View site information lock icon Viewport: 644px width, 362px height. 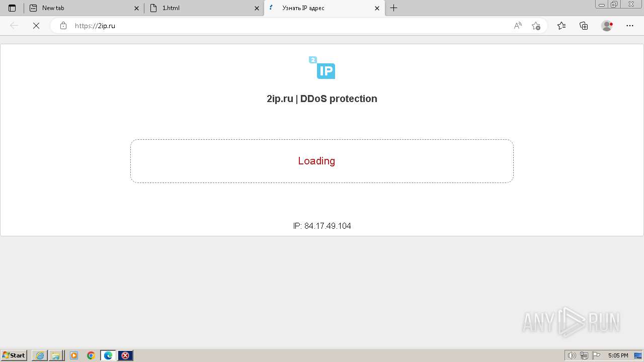(x=63, y=26)
